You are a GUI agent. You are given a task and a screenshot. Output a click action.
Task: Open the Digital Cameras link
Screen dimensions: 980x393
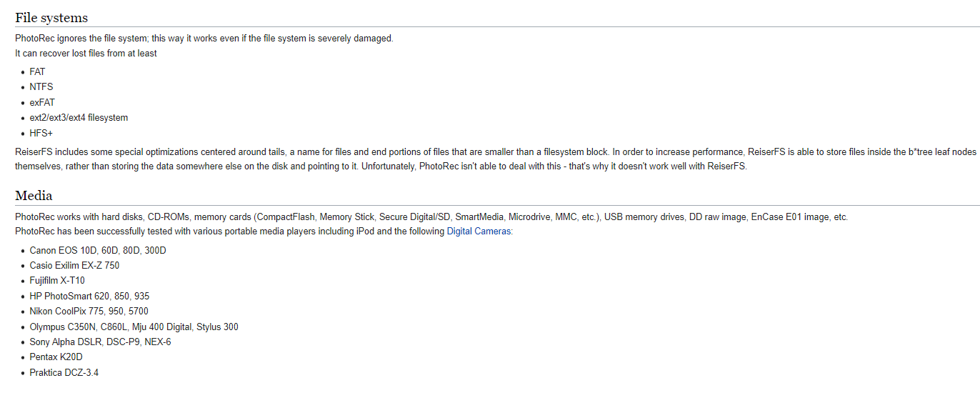click(x=479, y=232)
